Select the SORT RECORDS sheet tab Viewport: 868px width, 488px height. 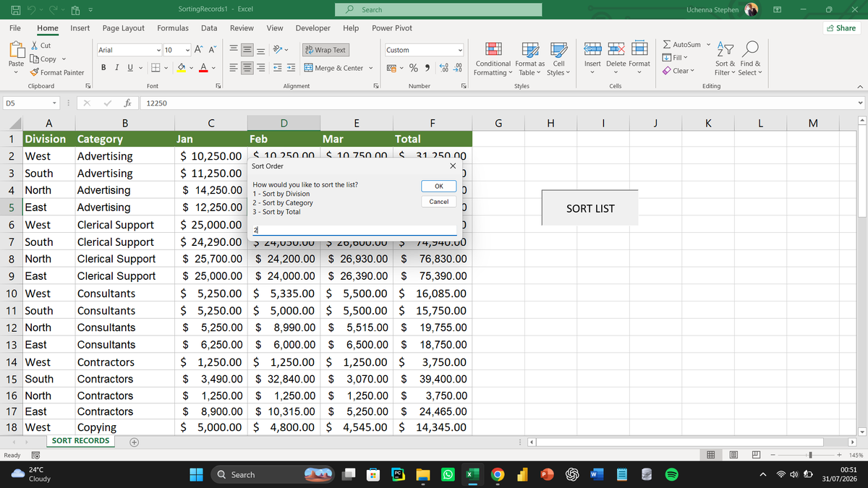point(81,441)
